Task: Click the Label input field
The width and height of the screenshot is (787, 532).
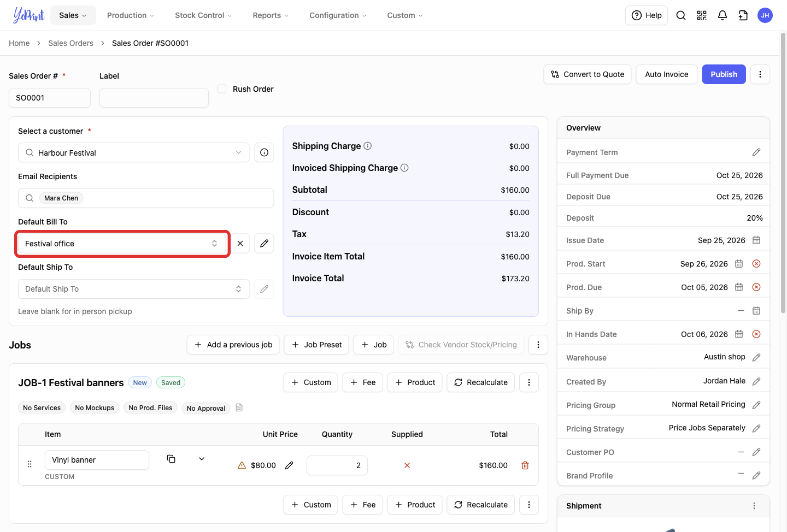Action: click(154, 98)
